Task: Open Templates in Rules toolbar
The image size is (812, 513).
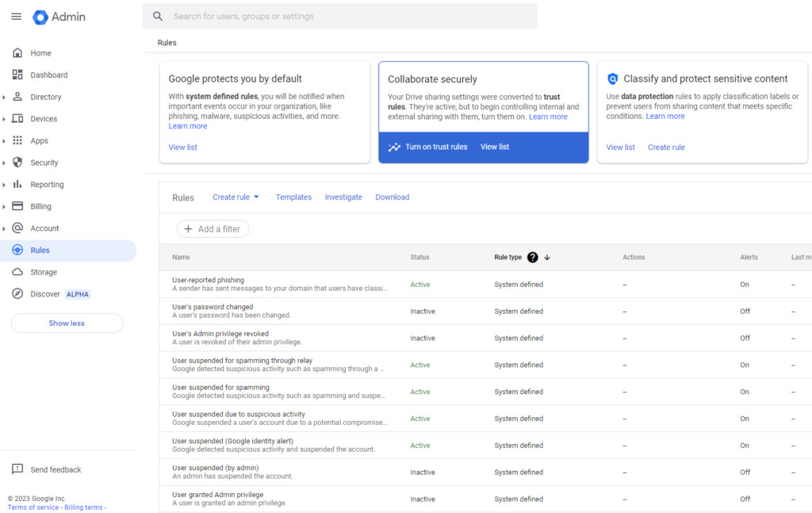Action: click(x=293, y=197)
